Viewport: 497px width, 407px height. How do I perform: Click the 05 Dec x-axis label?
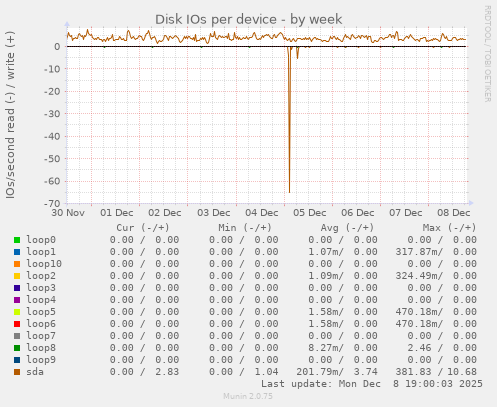(310, 213)
